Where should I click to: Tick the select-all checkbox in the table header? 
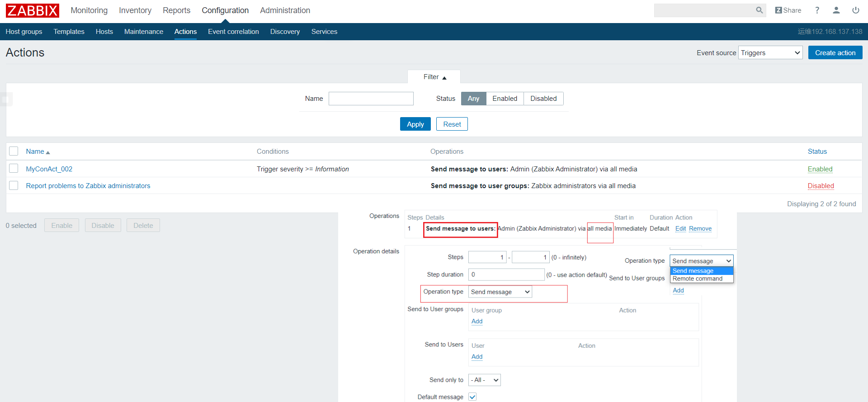(x=14, y=151)
